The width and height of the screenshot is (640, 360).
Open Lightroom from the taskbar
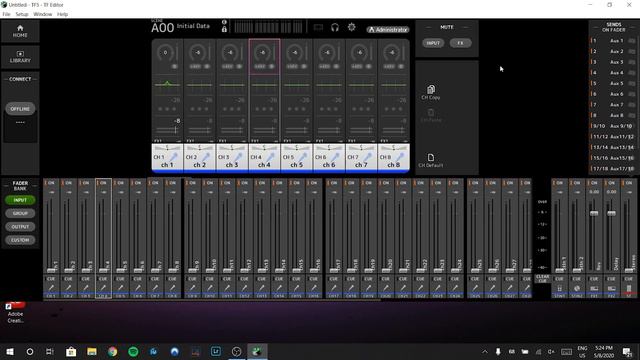pyautogui.click(x=216, y=351)
